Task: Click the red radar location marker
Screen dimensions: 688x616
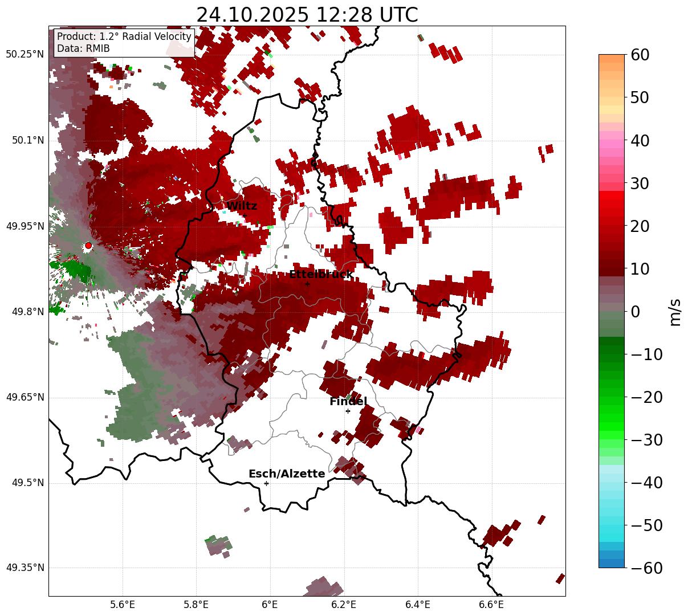Action: 88,246
